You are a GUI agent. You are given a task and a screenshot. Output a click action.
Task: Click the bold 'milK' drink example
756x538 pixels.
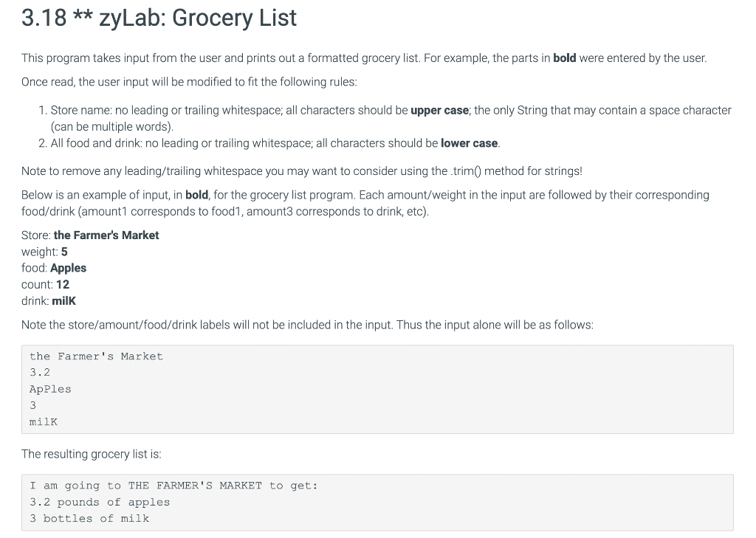63,301
